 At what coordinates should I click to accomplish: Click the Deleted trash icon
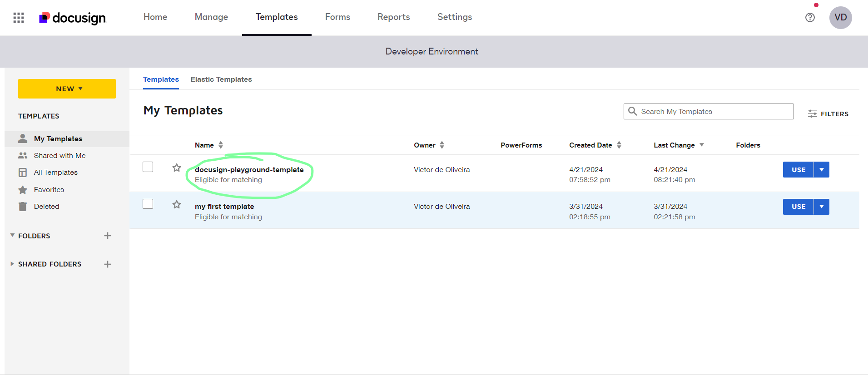point(23,207)
